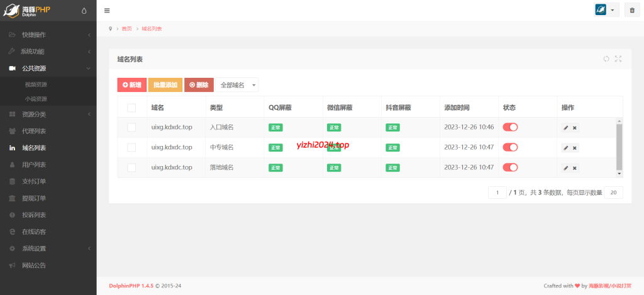The height and width of the screenshot is (295, 644).
Task: Open the user avatar dropdown menu
Action: coord(606,11)
